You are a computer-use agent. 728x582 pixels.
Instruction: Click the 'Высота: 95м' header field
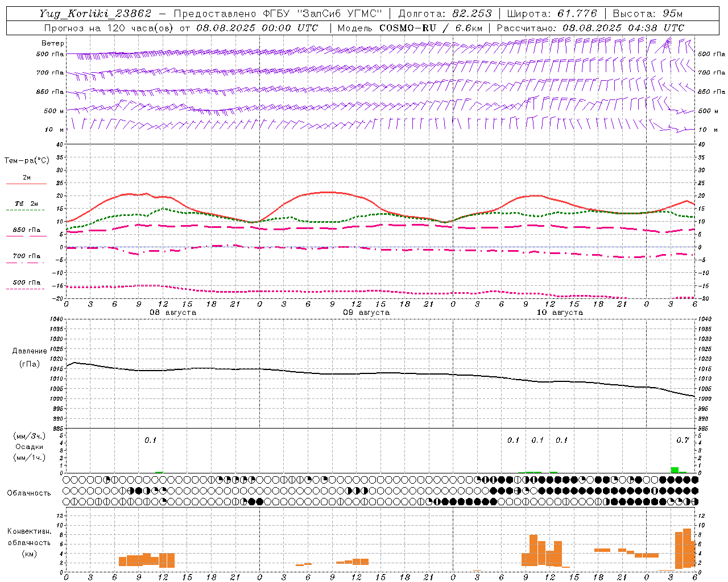[648, 14]
